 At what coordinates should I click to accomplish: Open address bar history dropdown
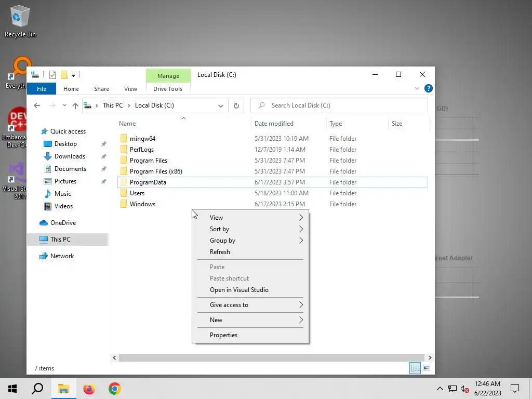[220, 105]
